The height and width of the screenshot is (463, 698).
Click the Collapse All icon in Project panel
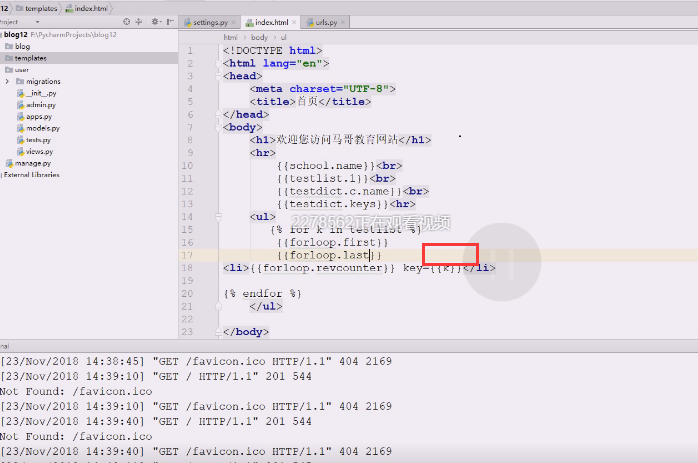coord(139,21)
